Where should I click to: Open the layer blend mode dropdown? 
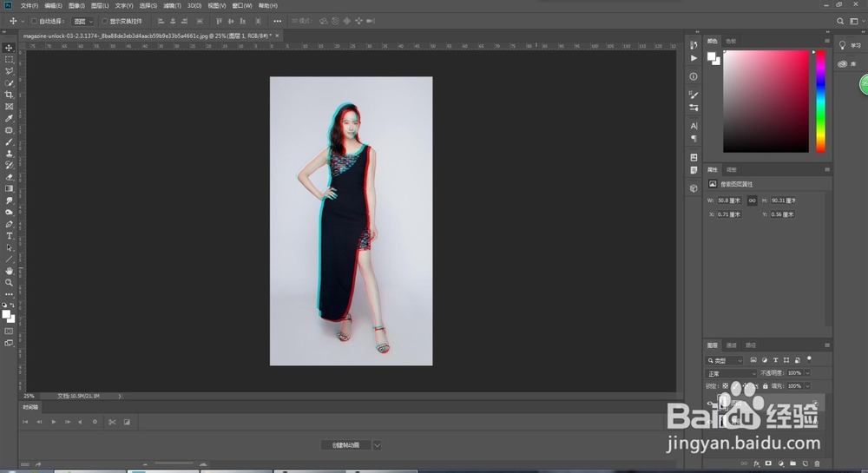(x=731, y=373)
